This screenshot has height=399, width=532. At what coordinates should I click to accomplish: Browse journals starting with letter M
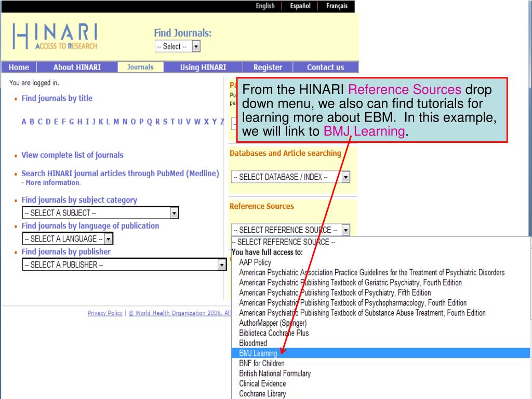tap(116, 122)
